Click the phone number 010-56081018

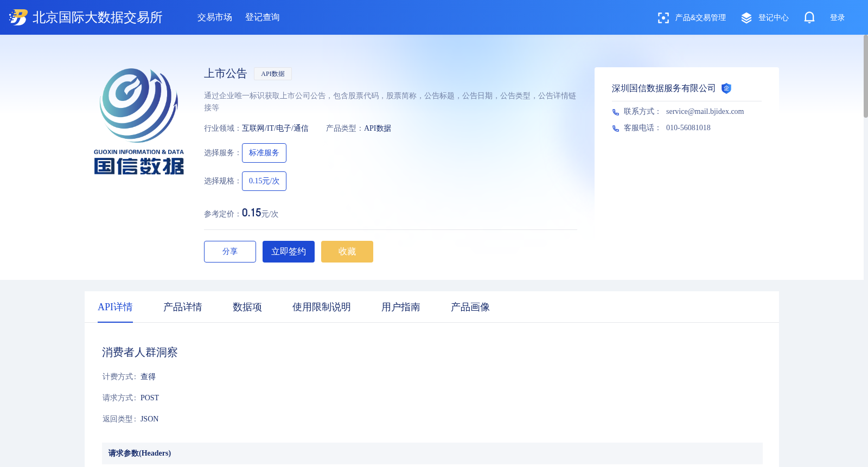(x=688, y=128)
